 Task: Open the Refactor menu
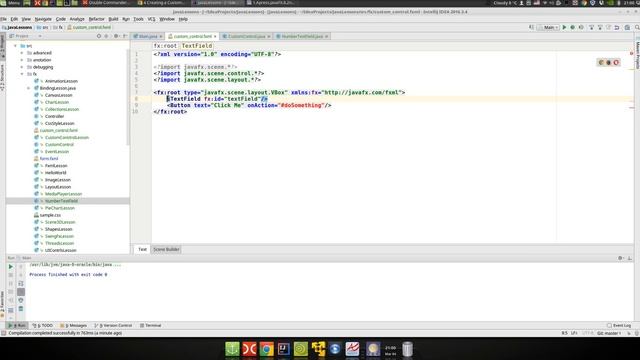point(97,19)
